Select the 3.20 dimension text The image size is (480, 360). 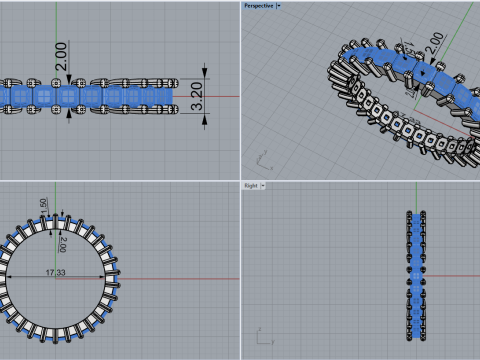tap(197, 96)
